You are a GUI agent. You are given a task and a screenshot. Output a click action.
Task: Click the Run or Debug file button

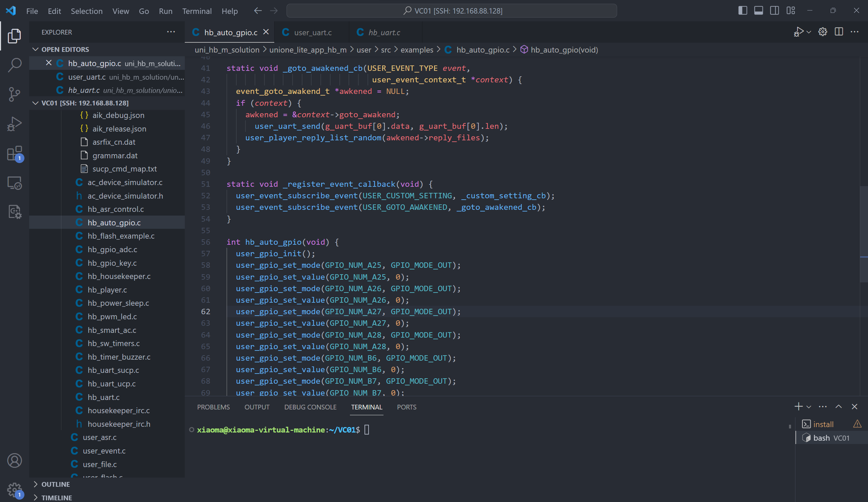pyautogui.click(x=798, y=32)
